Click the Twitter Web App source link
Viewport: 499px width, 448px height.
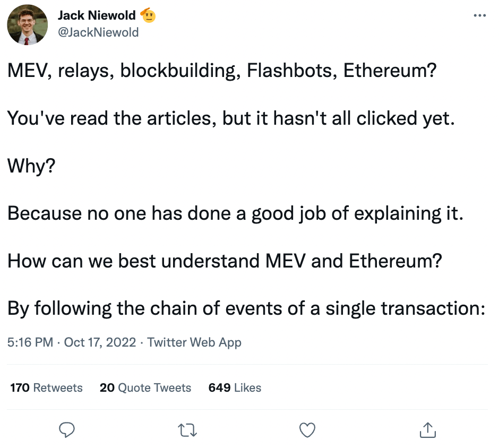(x=194, y=342)
